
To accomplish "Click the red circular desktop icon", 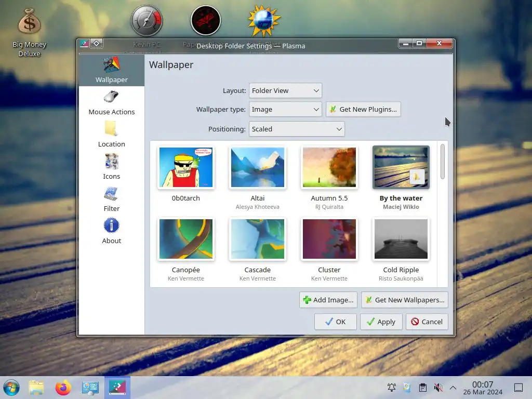I will (x=206, y=20).
